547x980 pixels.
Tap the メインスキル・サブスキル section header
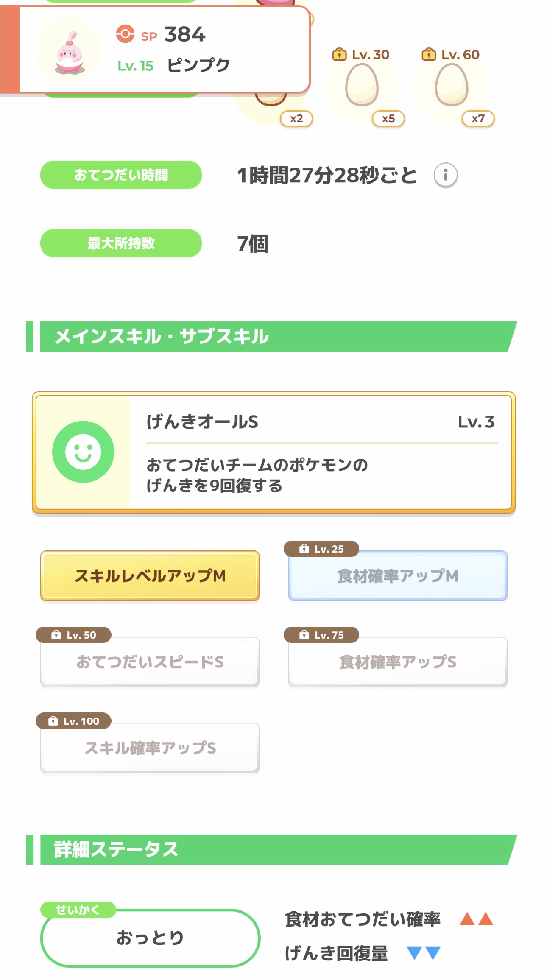[x=271, y=337]
